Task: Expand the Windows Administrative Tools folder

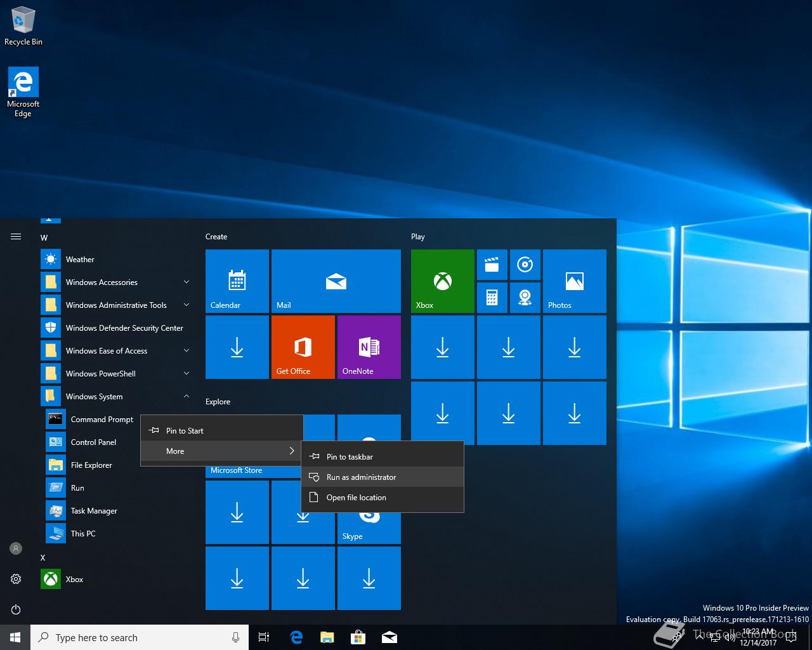Action: (x=117, y=305)
